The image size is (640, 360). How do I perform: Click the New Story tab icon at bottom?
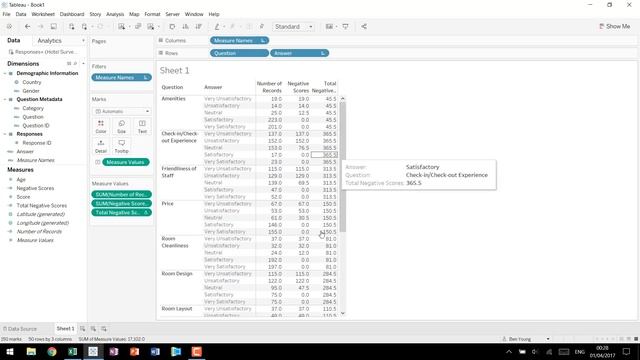point(104,329)
